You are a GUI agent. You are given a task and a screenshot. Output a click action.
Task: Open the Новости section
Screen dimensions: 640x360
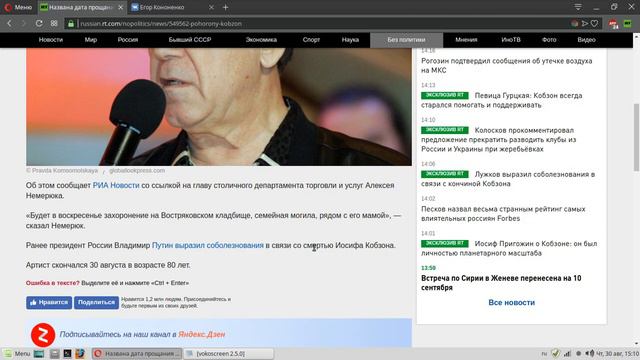(x=51, y=40)
